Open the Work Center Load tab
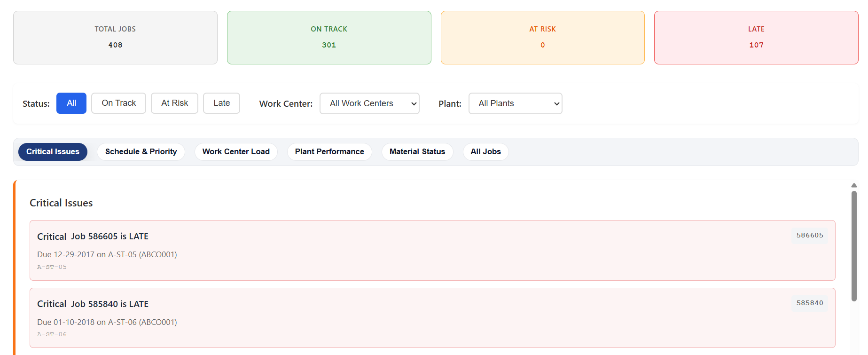 click(236, 152)
